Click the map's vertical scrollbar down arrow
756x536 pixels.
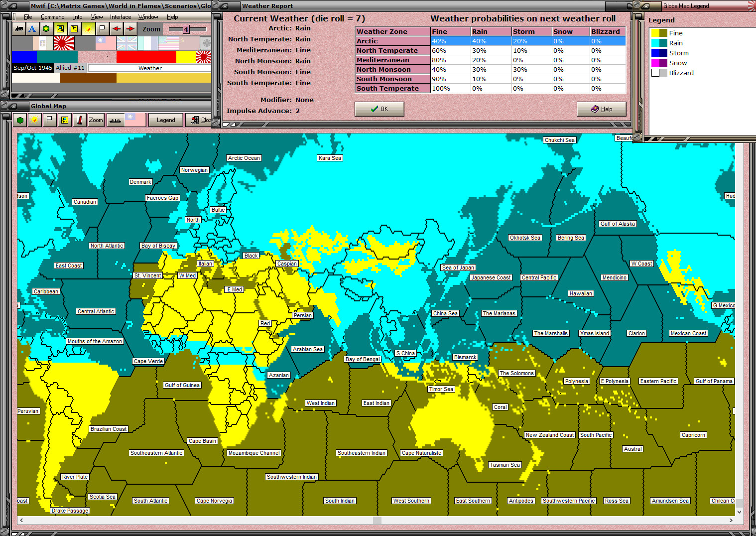point(740,512)
